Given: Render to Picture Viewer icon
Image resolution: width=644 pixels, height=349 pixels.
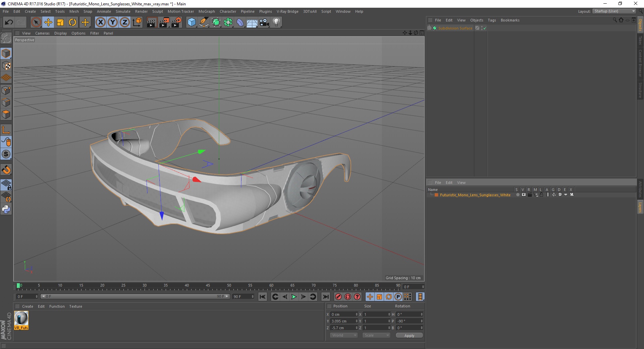Looking at the screenshot, I should [164, 22].
